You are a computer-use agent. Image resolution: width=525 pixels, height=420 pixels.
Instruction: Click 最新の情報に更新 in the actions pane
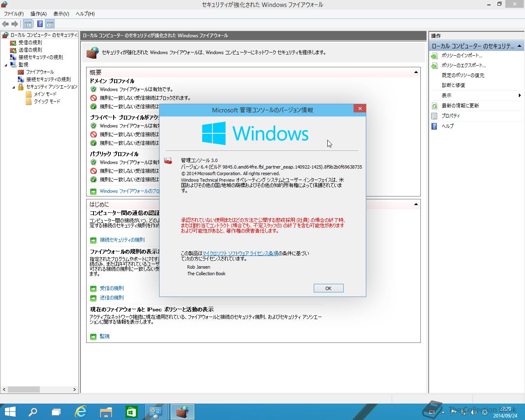[x=460, y=106]
